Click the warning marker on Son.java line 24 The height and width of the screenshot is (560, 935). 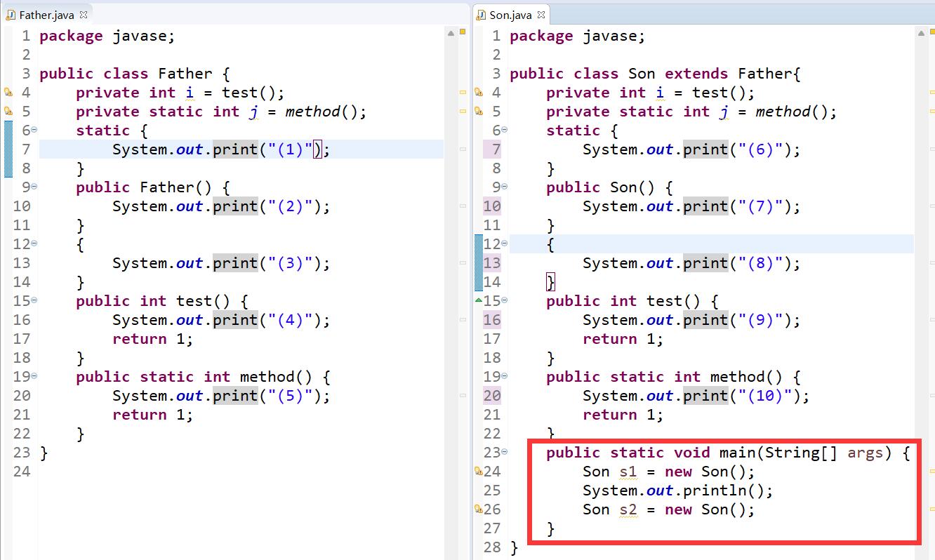pyautogui.click(x=479, y=472)
